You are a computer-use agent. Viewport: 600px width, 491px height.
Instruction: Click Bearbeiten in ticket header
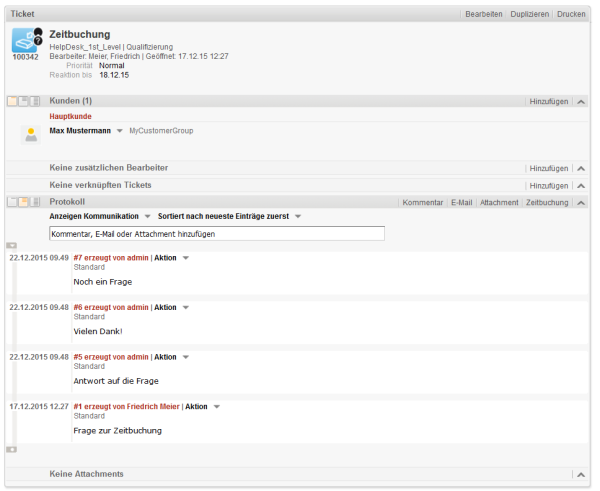pos(484,14)
